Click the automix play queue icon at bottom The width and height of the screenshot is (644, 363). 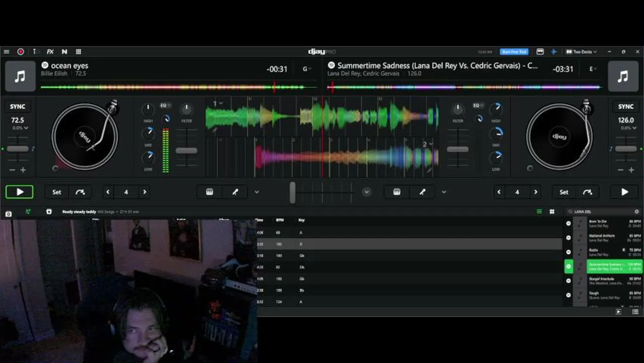pos(618,312)
